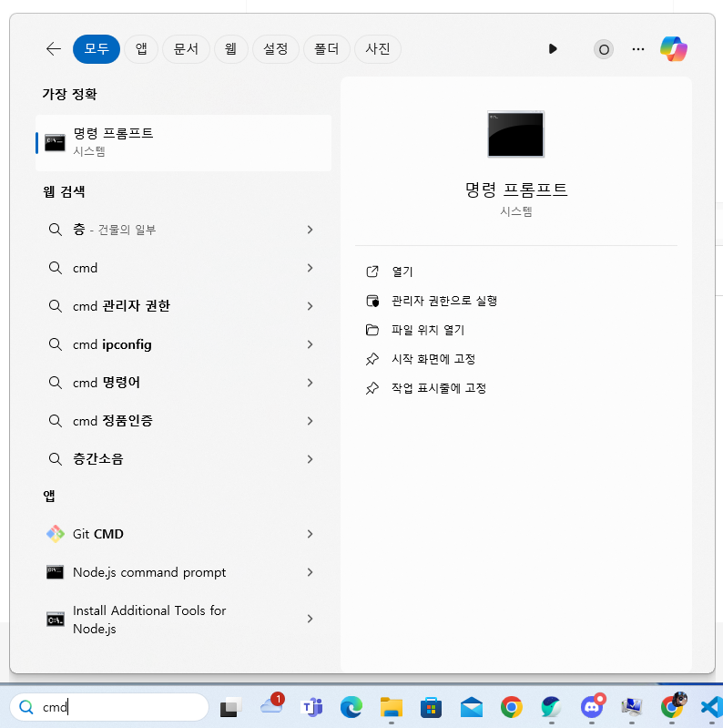Switch to the 앱 filter tab
This screenshot has width=723, height=728.
coord(141,49)
